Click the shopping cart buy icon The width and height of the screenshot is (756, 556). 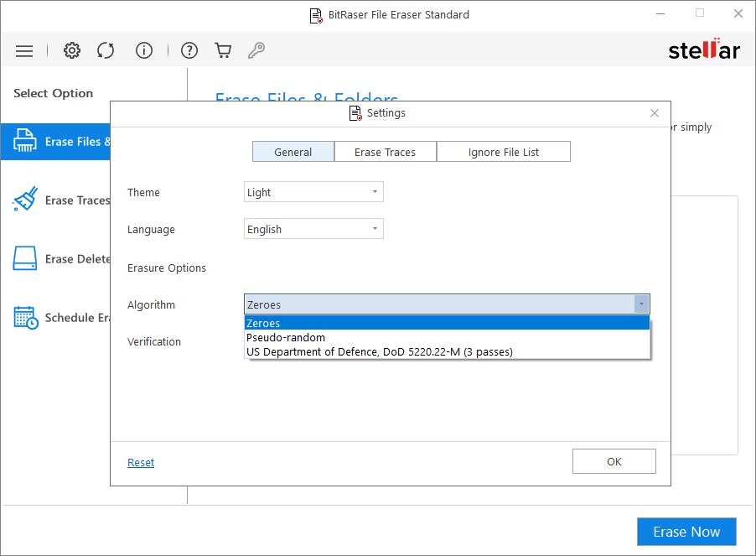click(x=223, y=50)
